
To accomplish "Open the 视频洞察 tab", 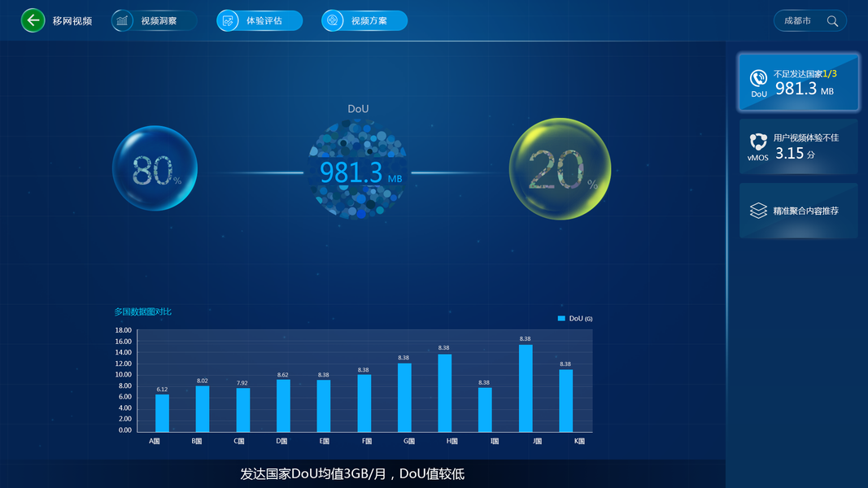I will (155, 20).
